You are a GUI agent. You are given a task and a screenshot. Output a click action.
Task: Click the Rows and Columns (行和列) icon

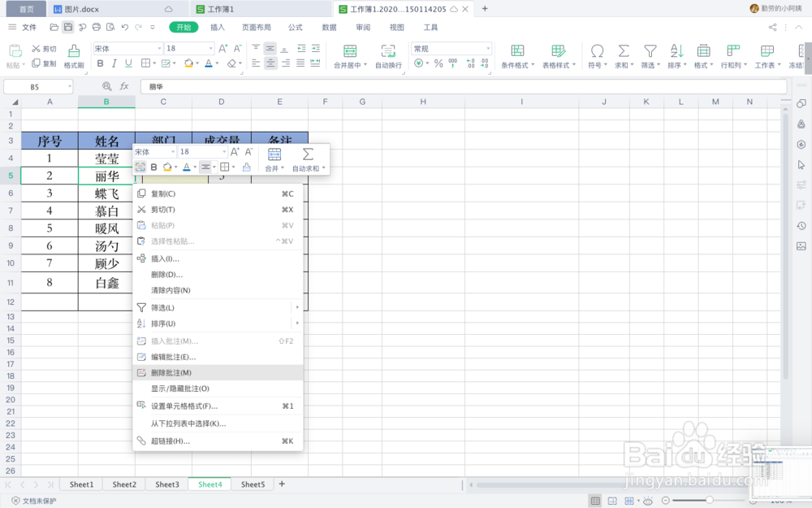pos(733,50)
